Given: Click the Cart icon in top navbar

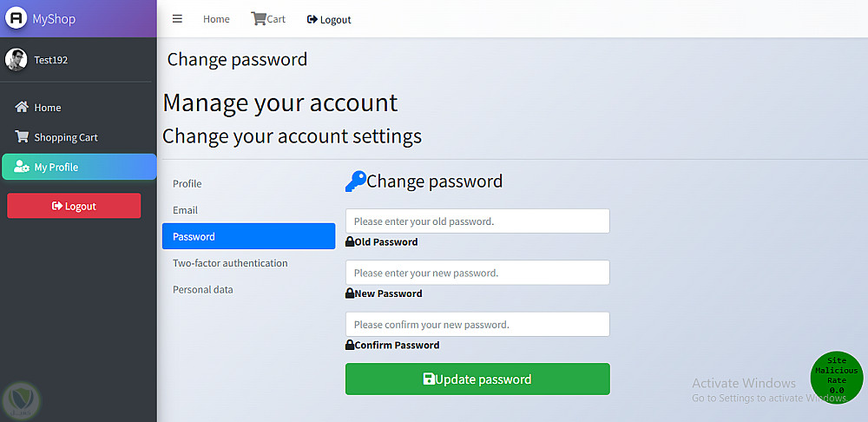Looking at the screenshot, I should click(x=259, y=18).
